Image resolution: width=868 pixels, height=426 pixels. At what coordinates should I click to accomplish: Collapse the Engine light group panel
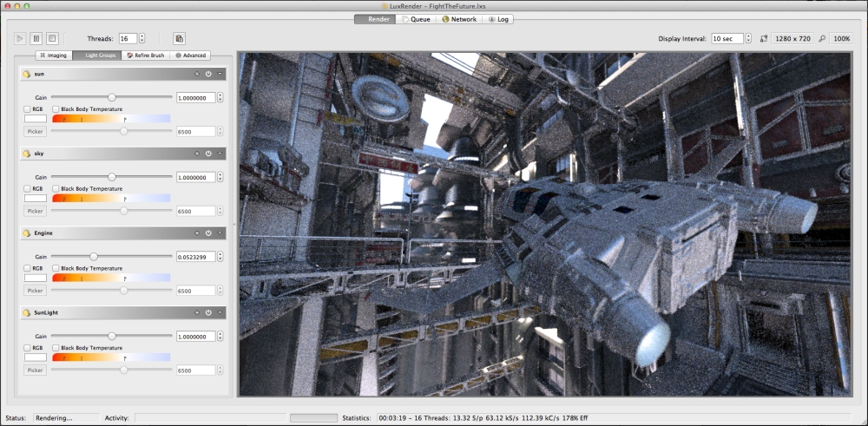tap(220, 233)
